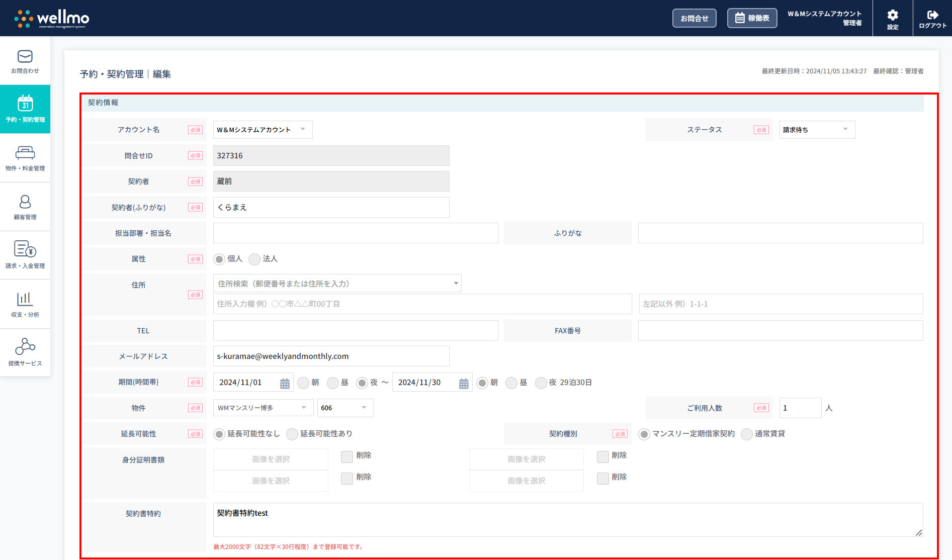Click the 担当部署・担当名 input field
The height and width of the screenshot is (560, 952).
pos(356,233)
